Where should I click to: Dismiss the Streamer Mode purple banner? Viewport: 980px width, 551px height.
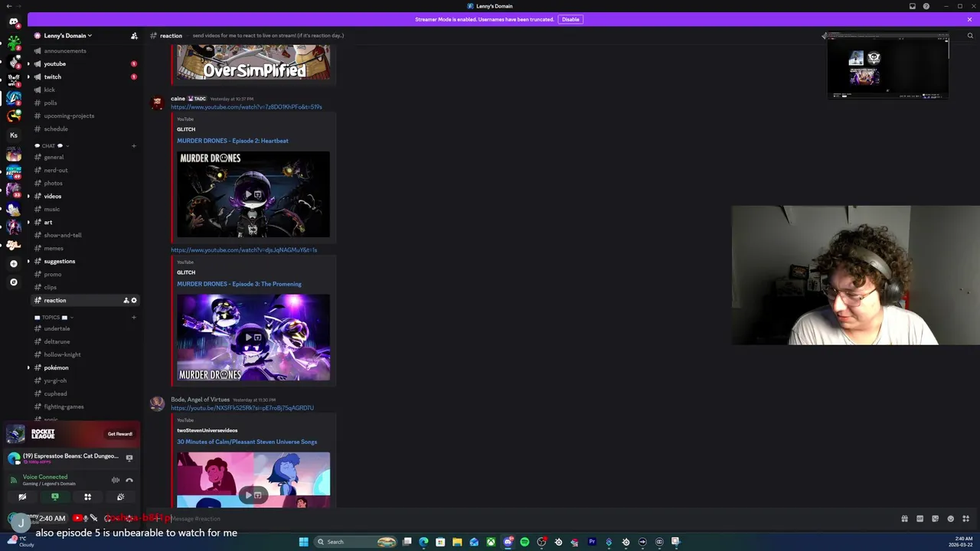(969, 19)
